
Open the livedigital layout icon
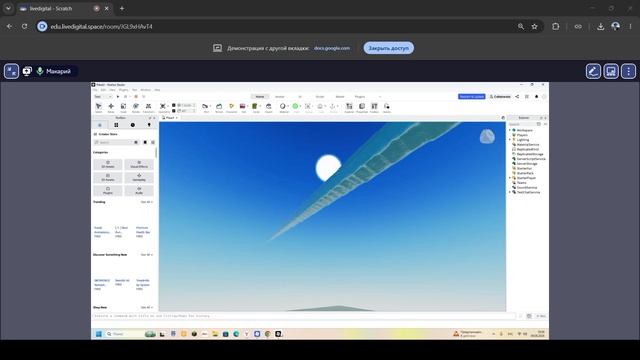coord(611,71)
